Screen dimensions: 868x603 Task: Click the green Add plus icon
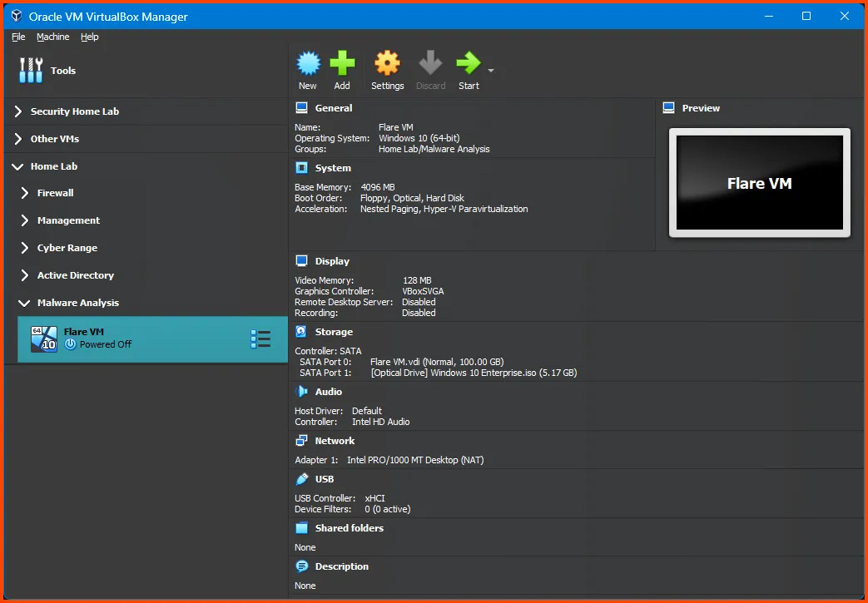[342, 63]
